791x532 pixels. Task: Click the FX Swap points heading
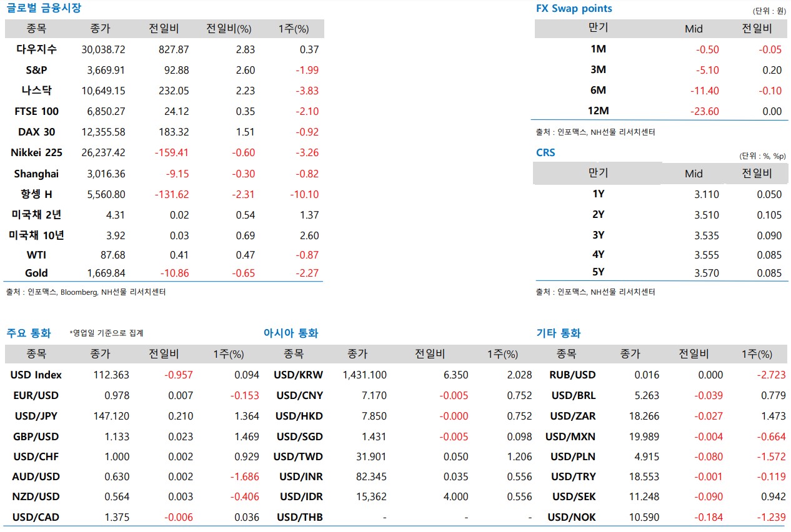click(x=574, y=9)
